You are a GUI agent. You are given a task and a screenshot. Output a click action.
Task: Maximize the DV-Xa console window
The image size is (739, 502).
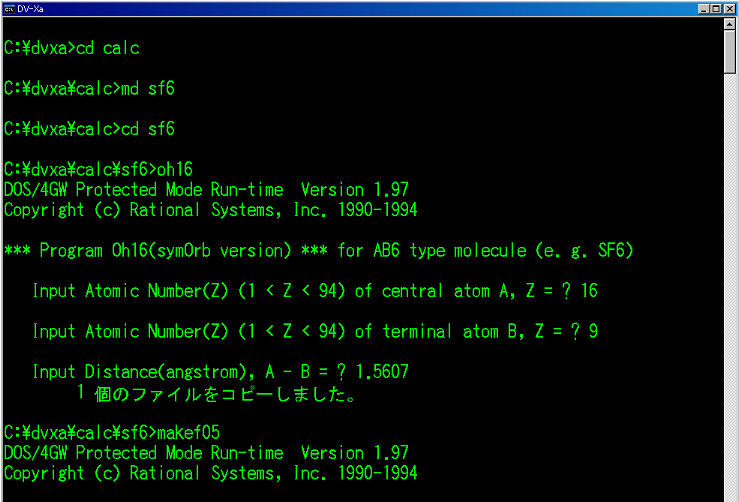click(x=716, y=8)
